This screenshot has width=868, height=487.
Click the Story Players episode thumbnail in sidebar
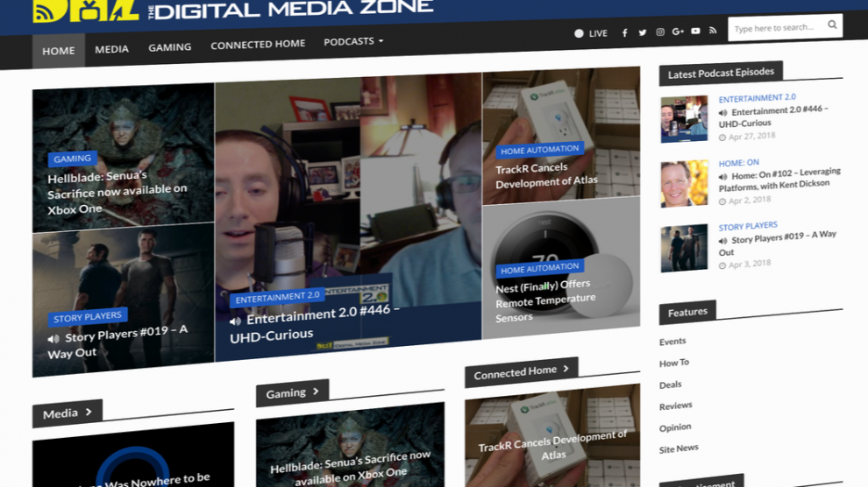pyautogui.click(x=684, y=248)
